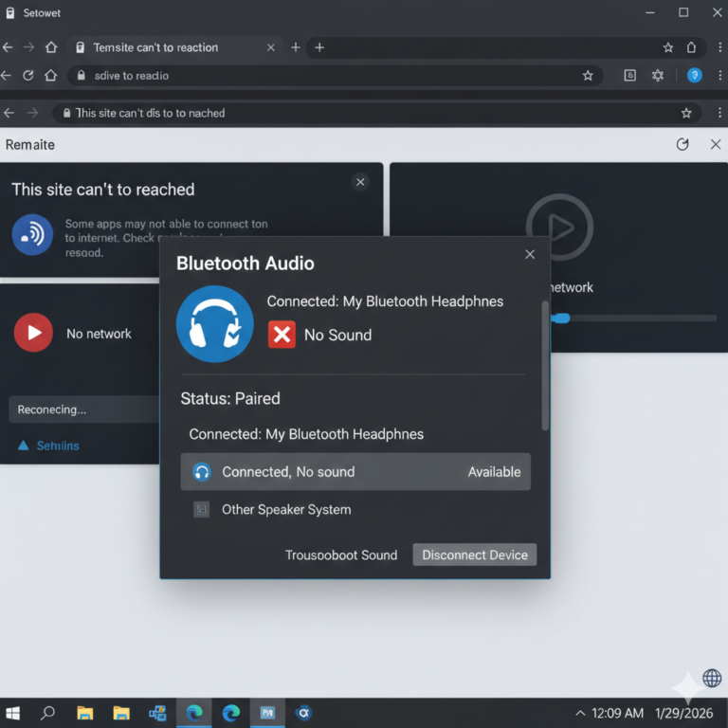Click the home icon in the tab row

51,47
